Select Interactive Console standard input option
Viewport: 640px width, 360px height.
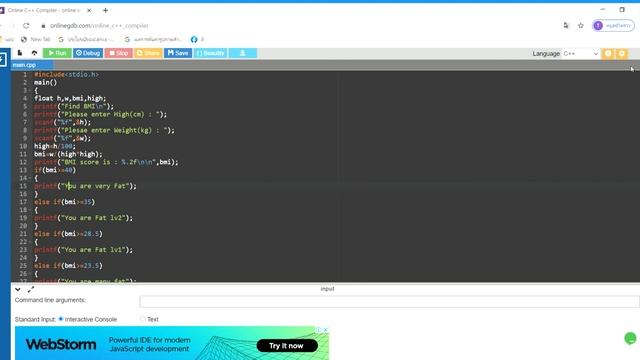[61, 319]
